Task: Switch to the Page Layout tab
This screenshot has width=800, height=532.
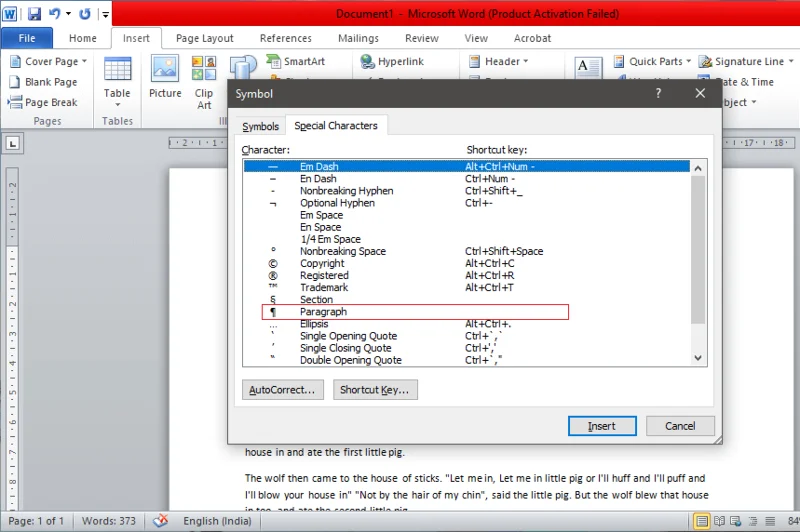Action: 205,38
